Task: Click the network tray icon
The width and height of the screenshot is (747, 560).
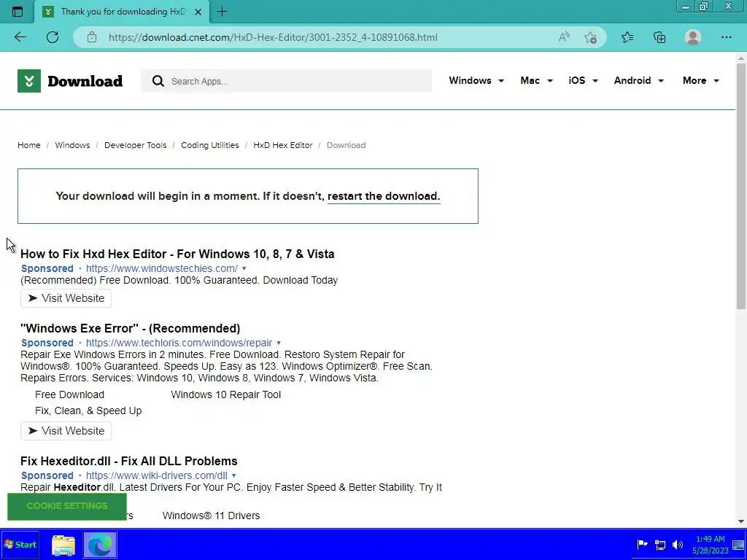Action: (659, 544)
